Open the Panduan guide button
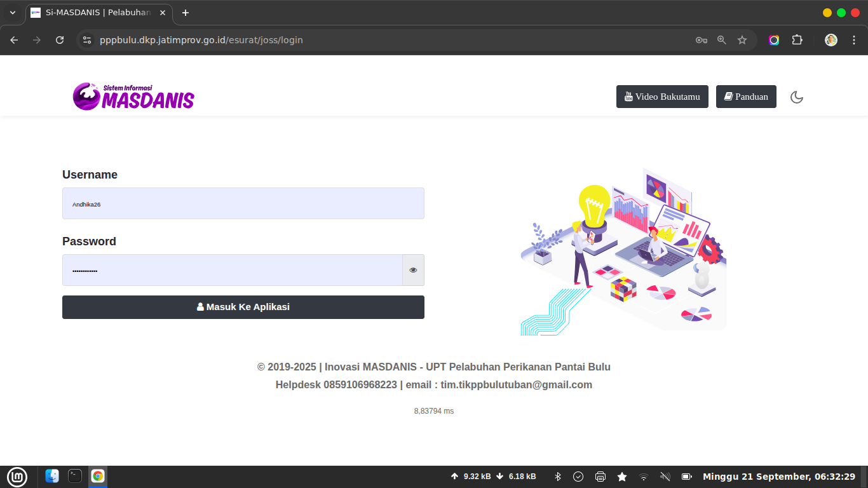868x488 pixels. coord(746,97)
